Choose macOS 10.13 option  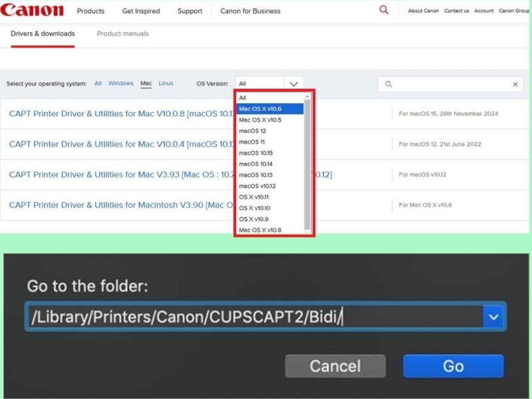[270, 175]
